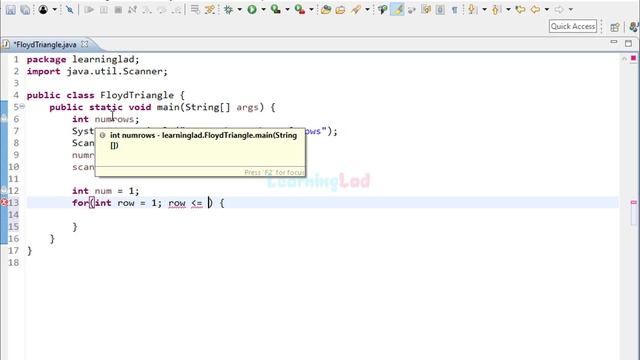Click the Save icon in toolbar
The height and width of the screenshot is (360, 640).
click(x=11, y=9)
